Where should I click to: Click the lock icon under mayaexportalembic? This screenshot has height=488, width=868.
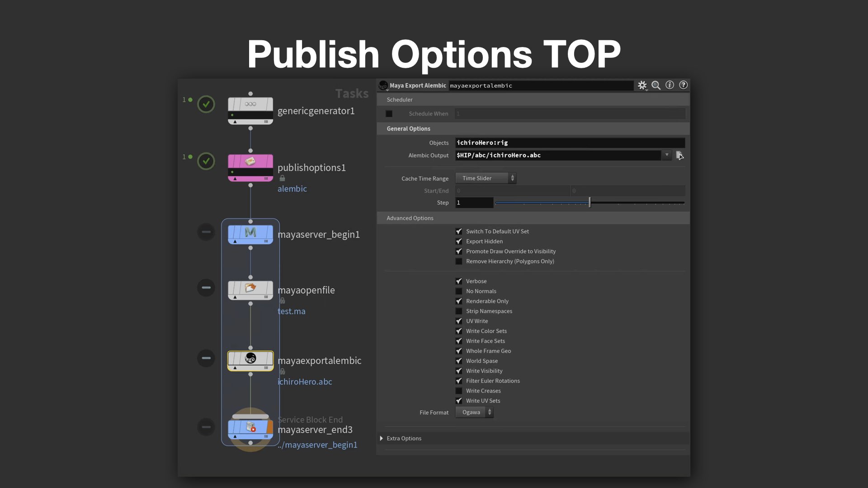tap(282, 371)
